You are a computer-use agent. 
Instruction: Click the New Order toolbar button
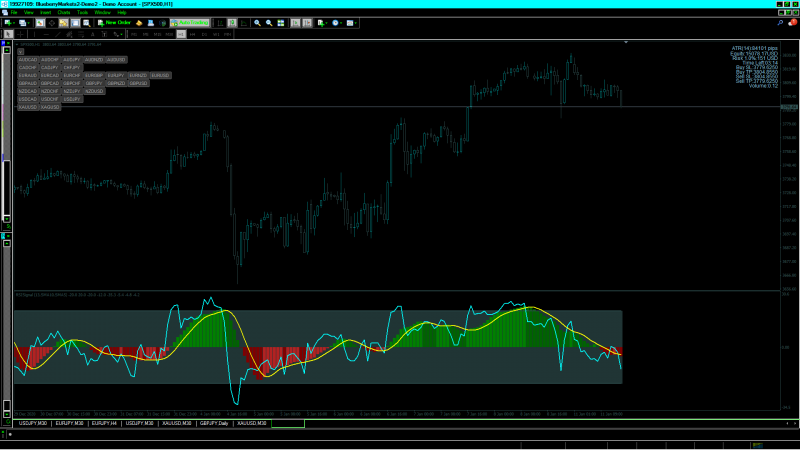(113, 22)
